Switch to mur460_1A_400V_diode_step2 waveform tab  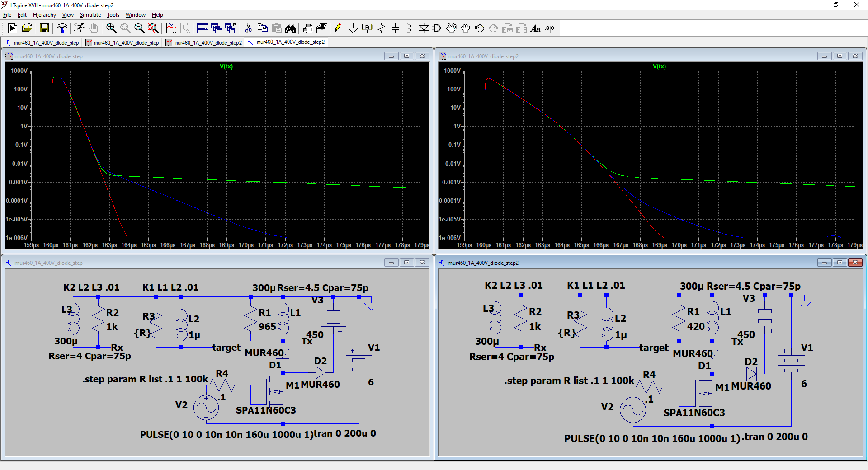(204, 42)
